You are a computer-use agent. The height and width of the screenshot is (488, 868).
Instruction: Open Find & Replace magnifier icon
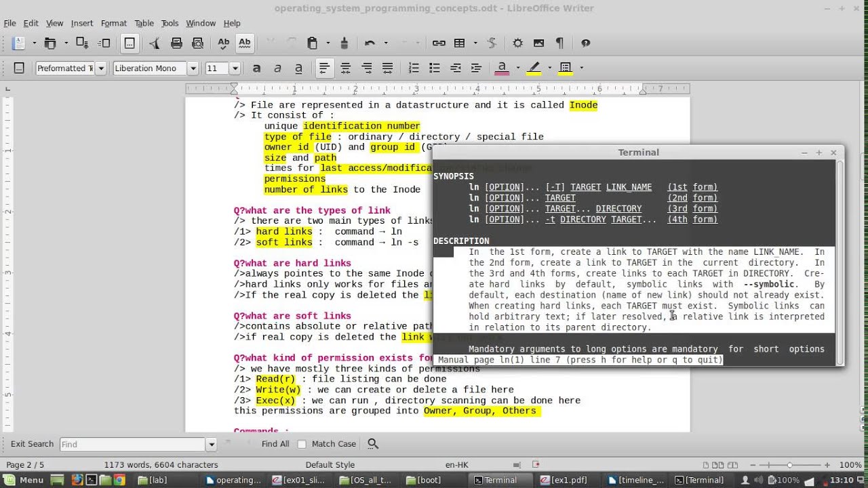[x=372, y=444]
